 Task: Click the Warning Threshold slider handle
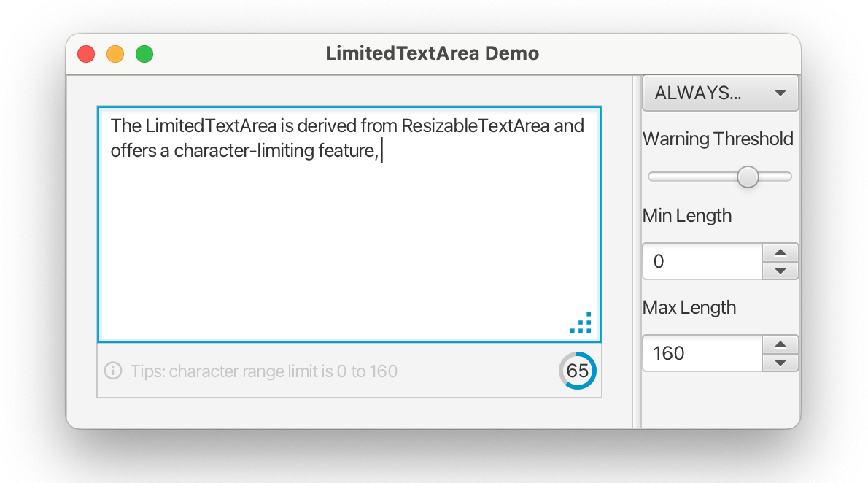pyautogui.click(x=748, y=177)
